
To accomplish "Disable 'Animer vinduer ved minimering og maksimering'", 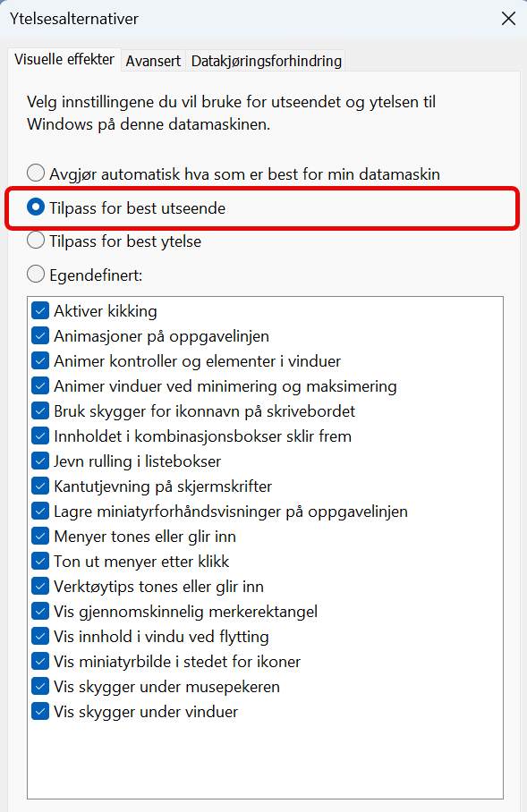I will 40,386.
